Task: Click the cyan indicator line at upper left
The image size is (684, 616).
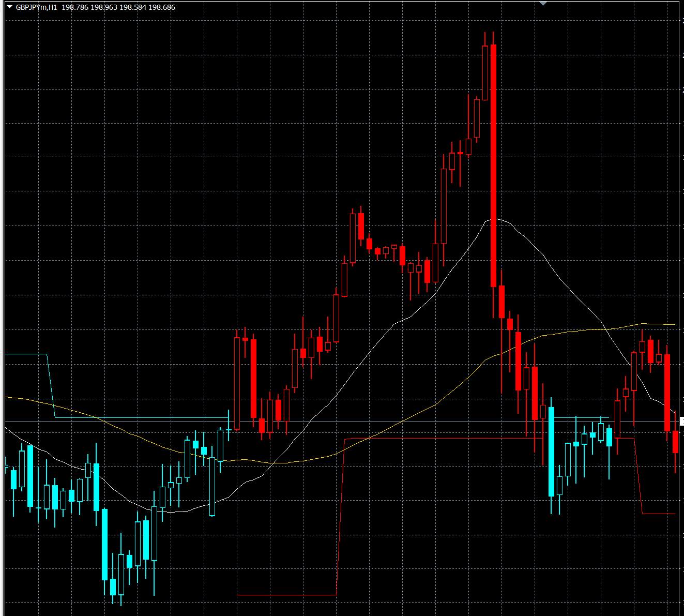Action: [26, 354]
